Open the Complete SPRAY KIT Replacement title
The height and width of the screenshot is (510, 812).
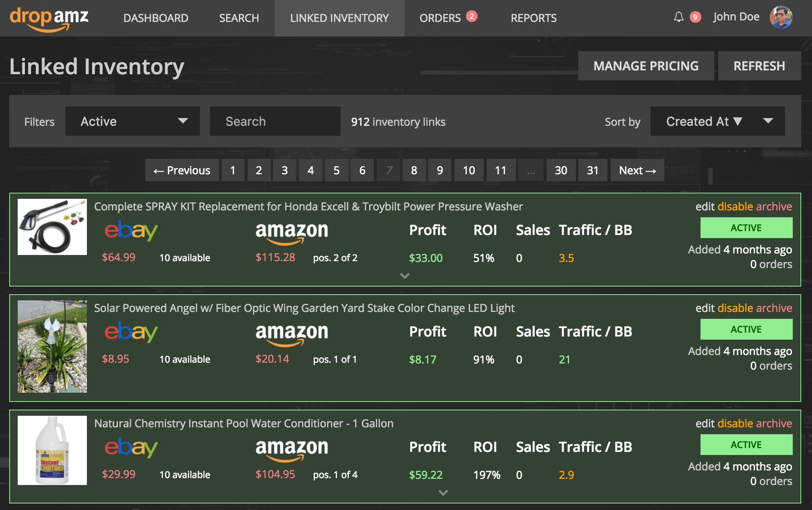tap(308, 207)
